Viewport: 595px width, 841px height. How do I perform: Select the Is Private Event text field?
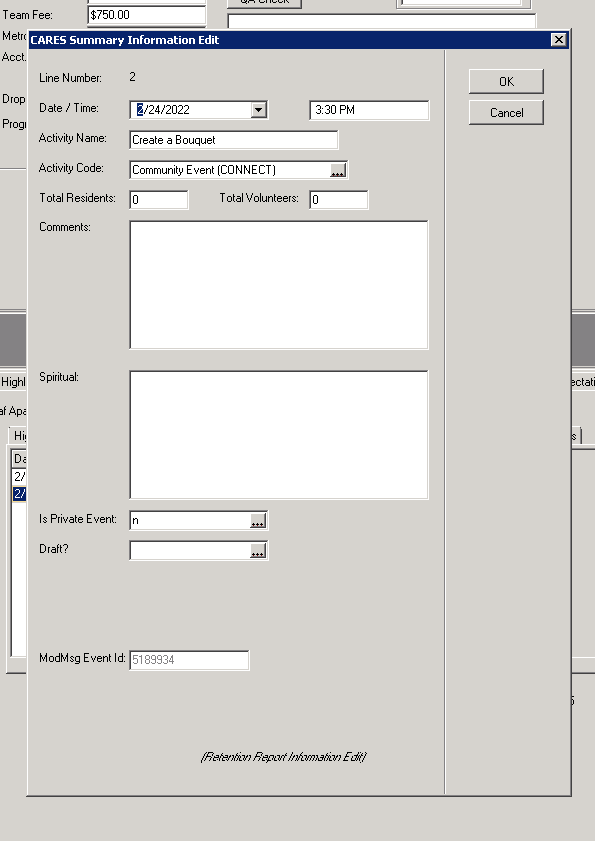click(190, 521)
